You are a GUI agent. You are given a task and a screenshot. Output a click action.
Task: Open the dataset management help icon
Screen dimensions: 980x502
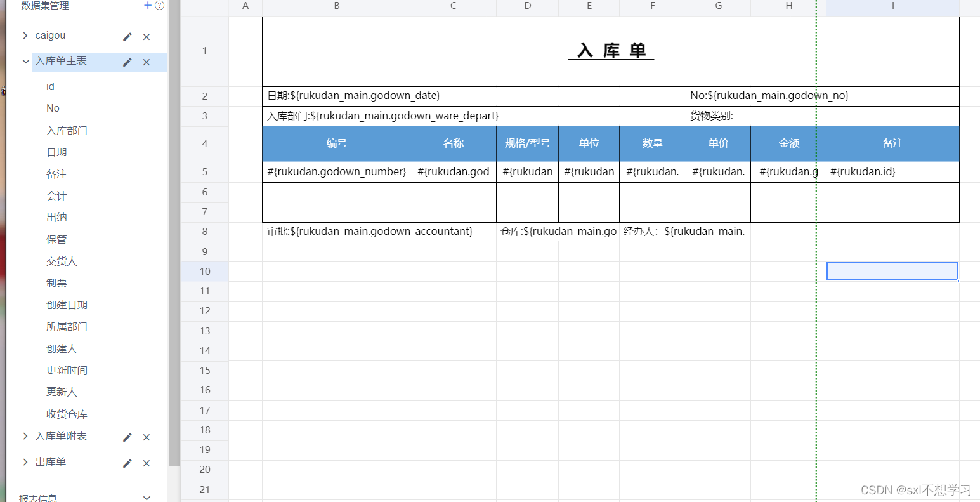coord(159,5)
